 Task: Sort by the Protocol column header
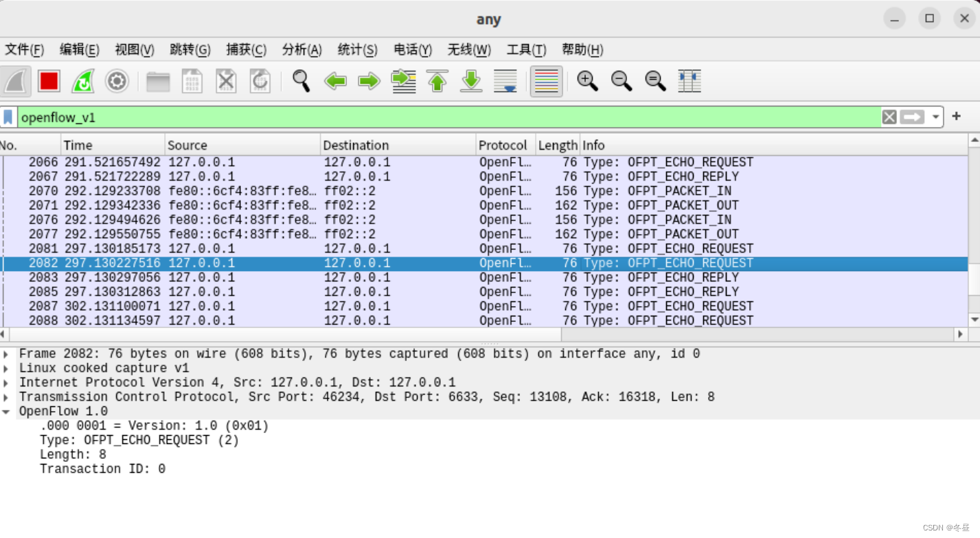click(505, 145)
